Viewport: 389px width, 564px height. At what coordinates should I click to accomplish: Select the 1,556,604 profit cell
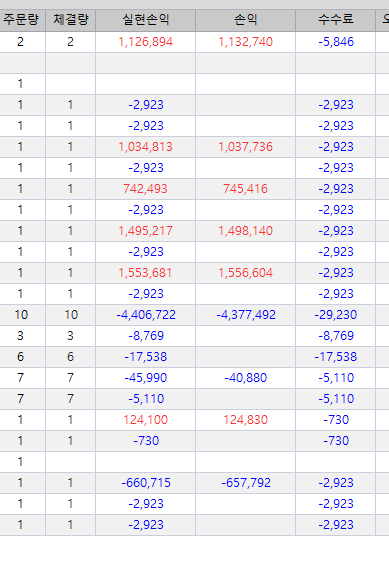click(245, 273)
